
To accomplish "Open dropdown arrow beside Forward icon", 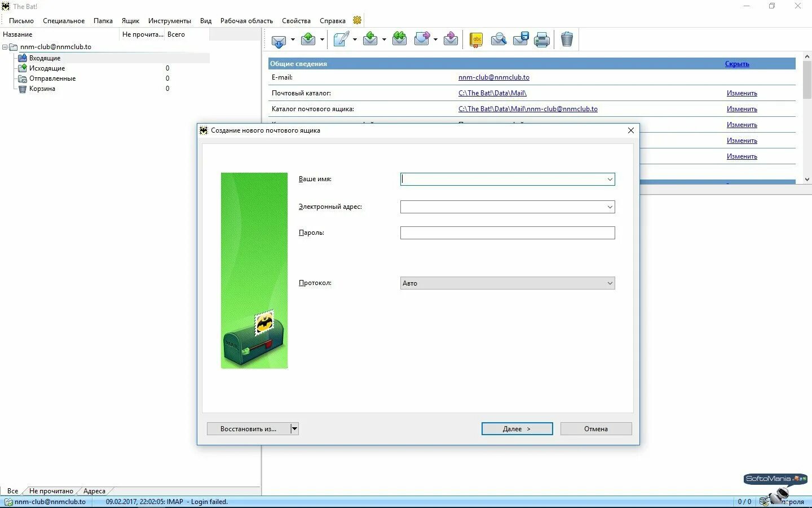I will coord(435,40).
